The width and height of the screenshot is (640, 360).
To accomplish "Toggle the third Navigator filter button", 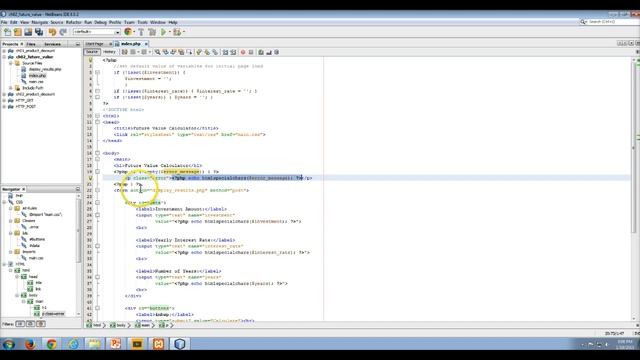I will (x=41, y=324).
